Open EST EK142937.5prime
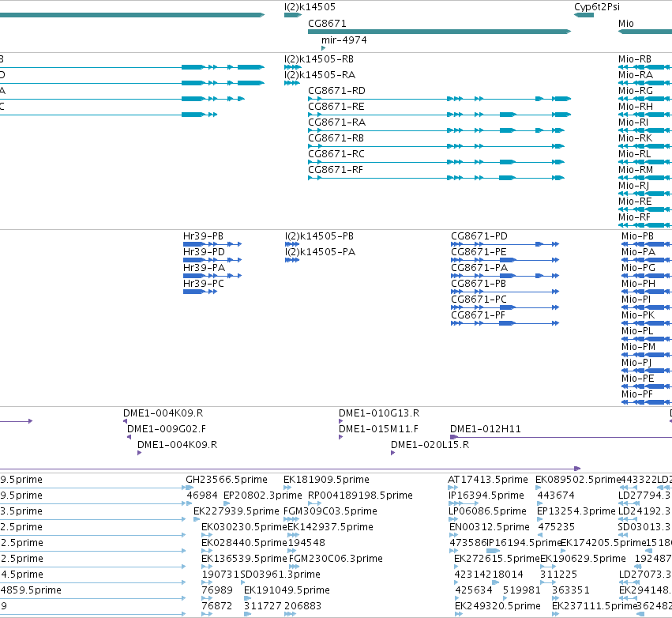The width and height of the screenshot is (672, 618). click(330, 527)
